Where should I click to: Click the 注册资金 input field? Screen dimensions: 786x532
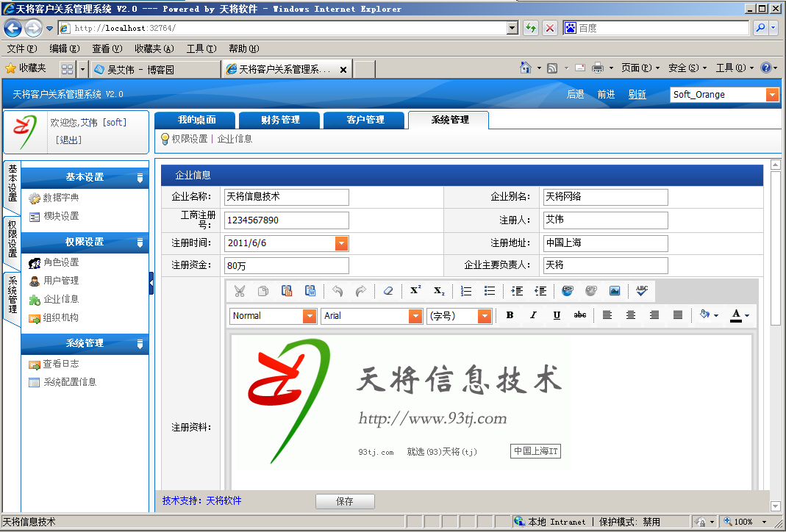click(x=286, y=265)
